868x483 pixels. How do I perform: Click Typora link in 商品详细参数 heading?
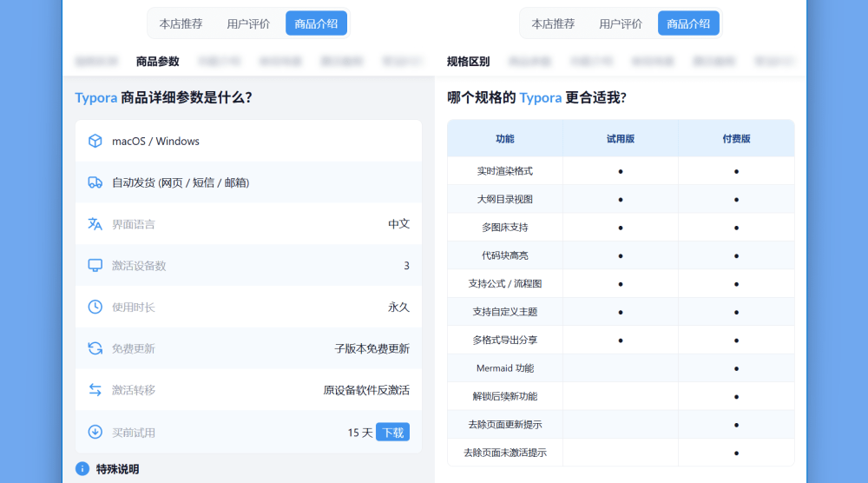coord(96,98)
